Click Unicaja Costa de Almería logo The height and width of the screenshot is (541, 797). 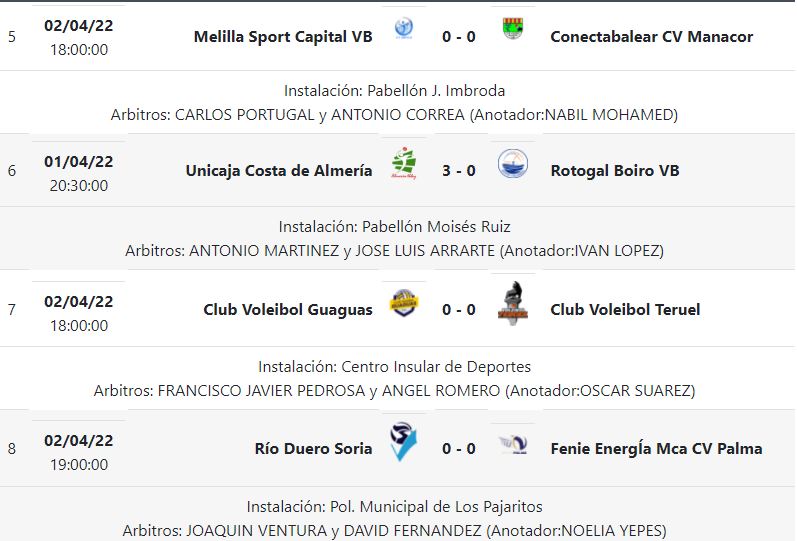pyautogui.click(x=404, y=163)
